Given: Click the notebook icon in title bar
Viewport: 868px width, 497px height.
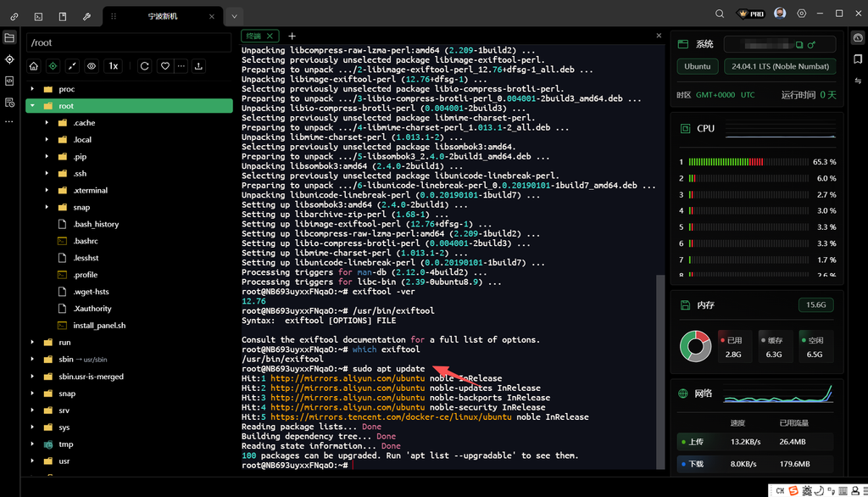Looking at the screenshot, I should tap(63, 17).
